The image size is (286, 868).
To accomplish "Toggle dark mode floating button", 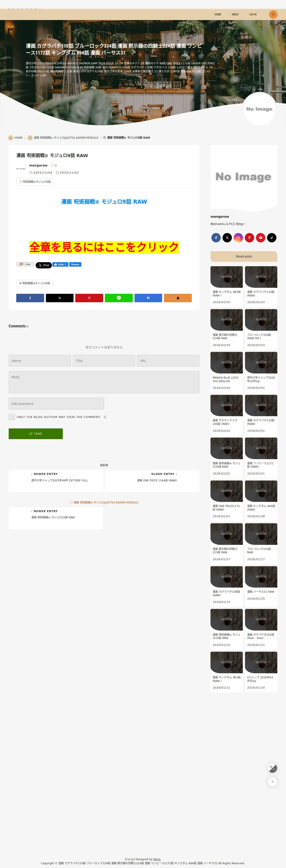I will [272, 768].
